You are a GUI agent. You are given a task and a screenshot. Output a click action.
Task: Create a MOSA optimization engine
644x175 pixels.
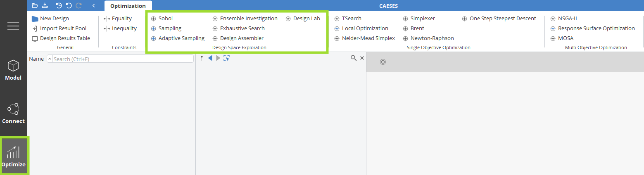pos(562,38)
